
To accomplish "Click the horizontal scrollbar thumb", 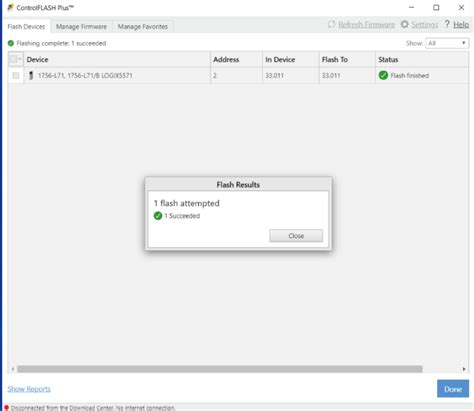I will coord(220,369).
